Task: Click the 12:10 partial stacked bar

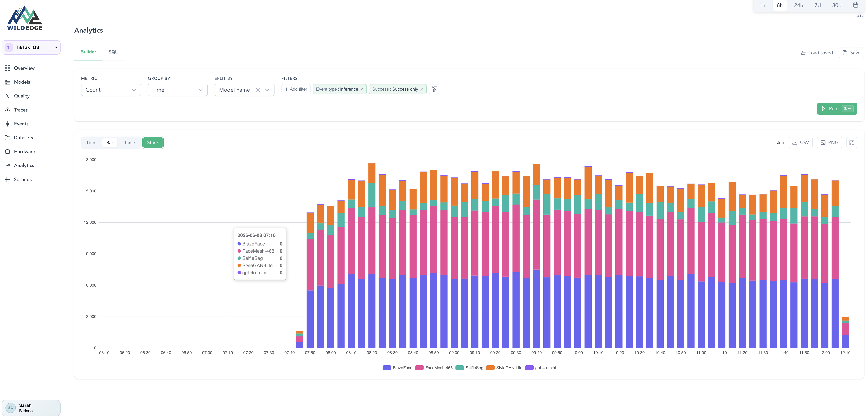Action: pyautogui.click(x=845, y=332)
